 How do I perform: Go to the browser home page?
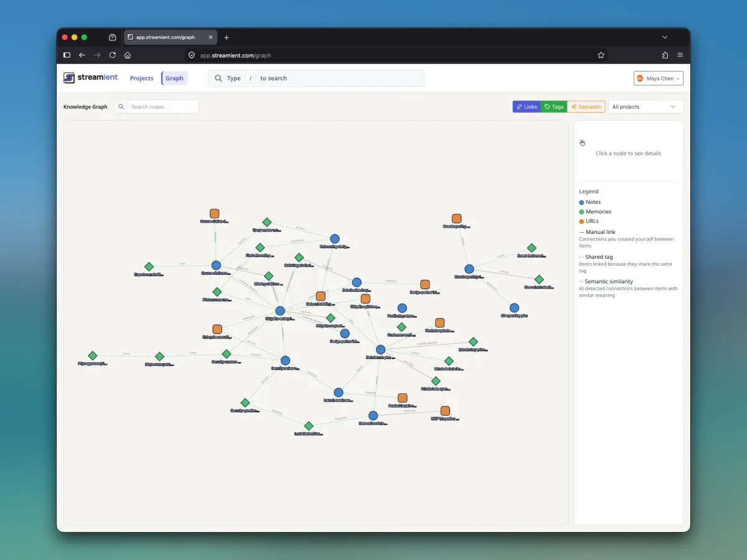point(128,55)
